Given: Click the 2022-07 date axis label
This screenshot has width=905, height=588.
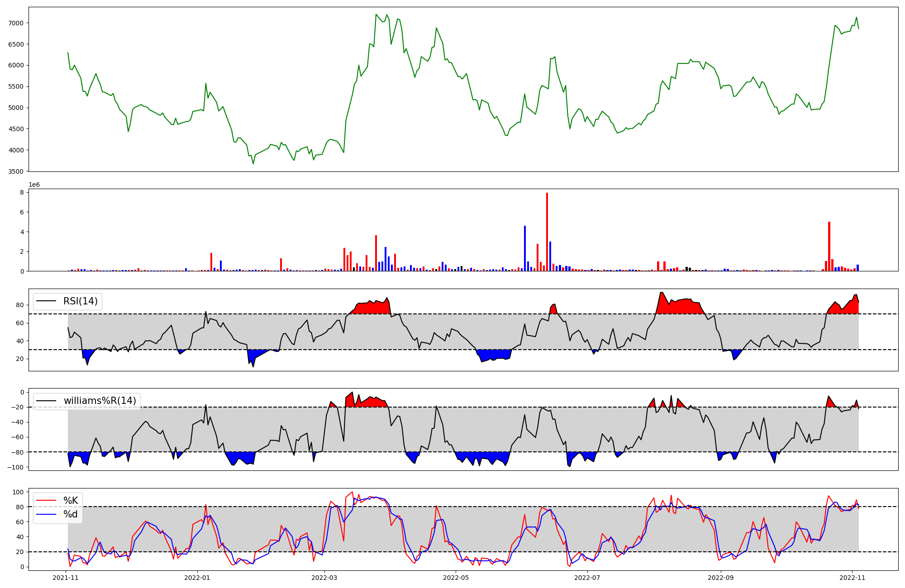Looking at the screenshot, I should [587, 578].
